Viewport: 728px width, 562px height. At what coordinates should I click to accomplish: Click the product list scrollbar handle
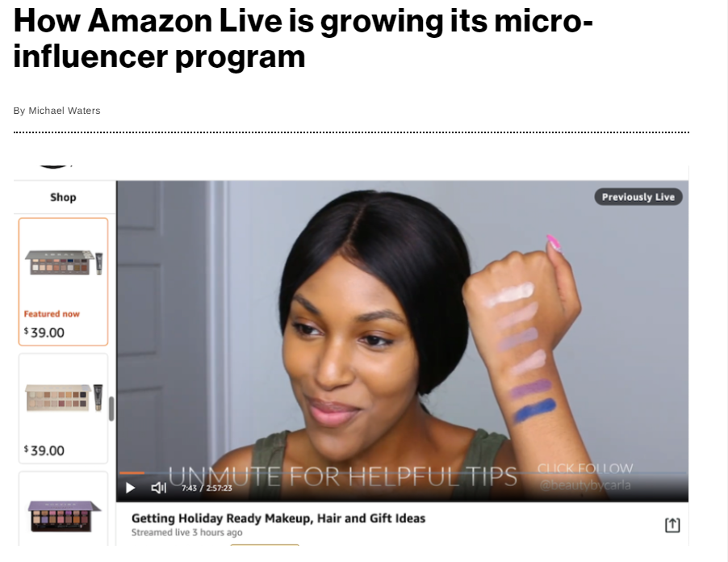click(111, 409)
